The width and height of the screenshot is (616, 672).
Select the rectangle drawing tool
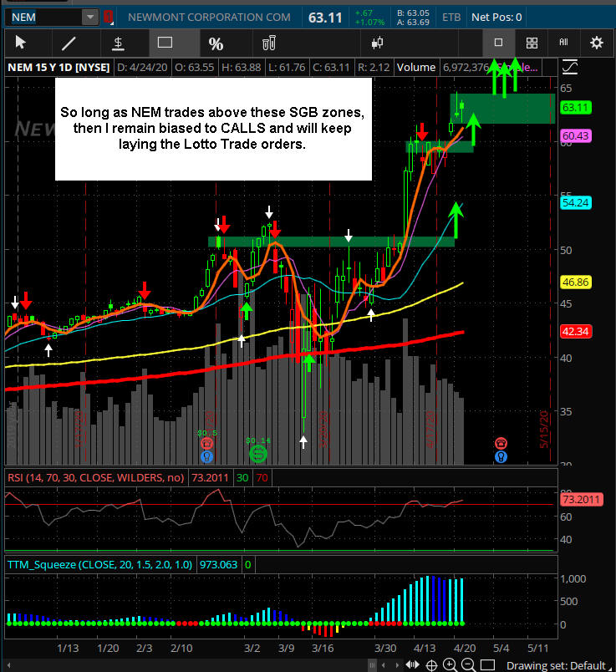click(x=165, y=43)
